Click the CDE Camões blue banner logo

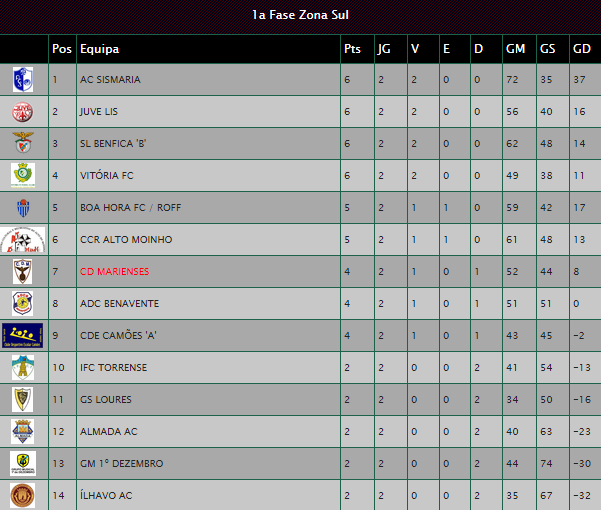(23, 335)
